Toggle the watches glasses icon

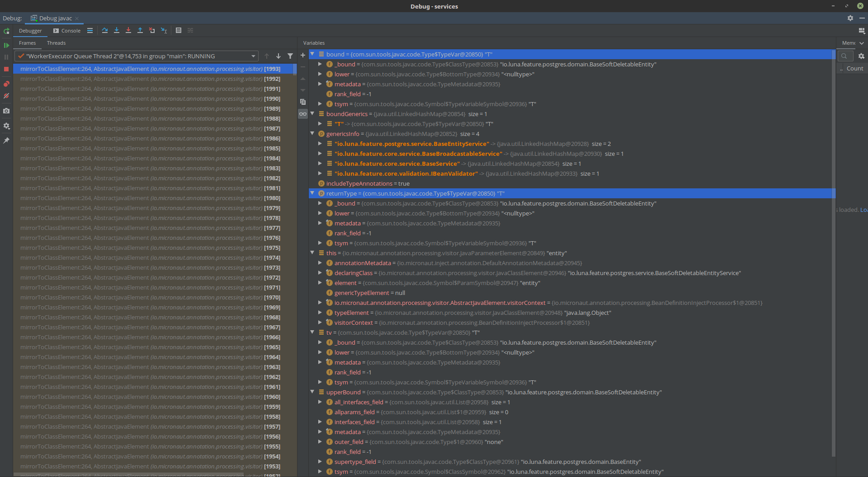302,114
